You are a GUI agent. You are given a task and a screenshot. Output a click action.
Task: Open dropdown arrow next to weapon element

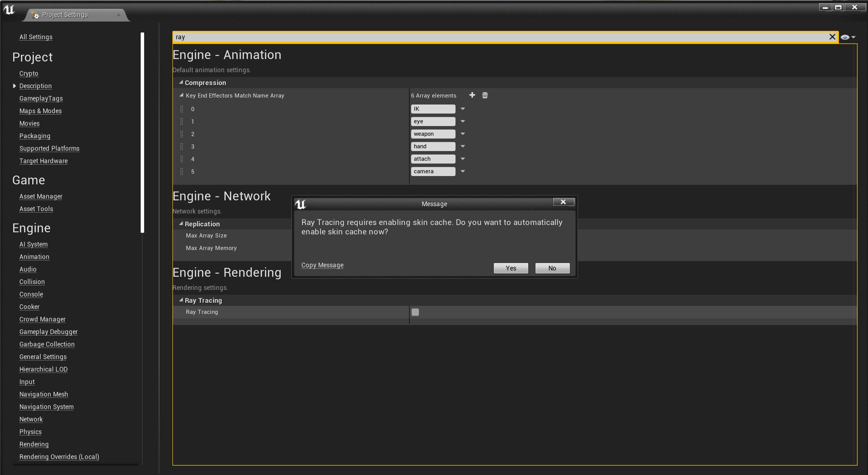[462, 134]
